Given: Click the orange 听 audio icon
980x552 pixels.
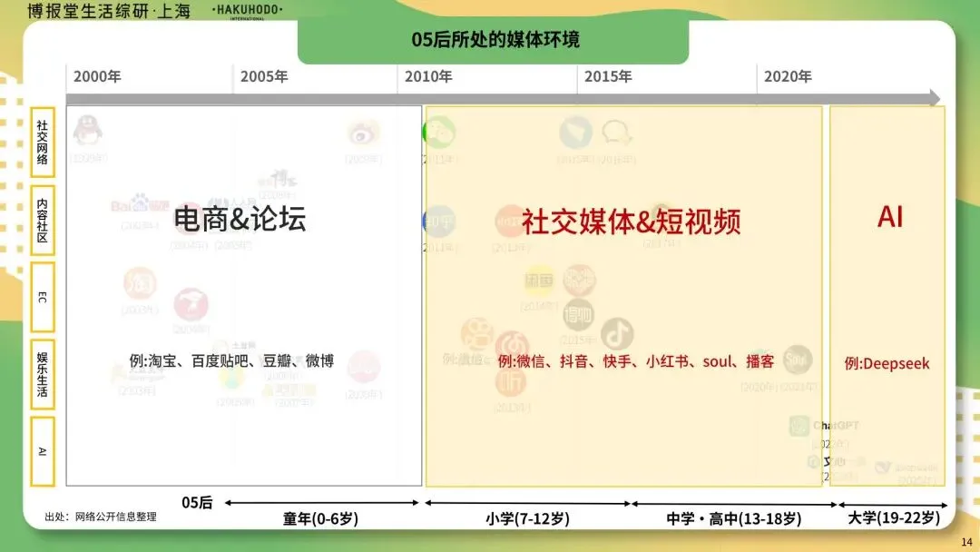Looking at the screenshot, I should tap(511, 381).
